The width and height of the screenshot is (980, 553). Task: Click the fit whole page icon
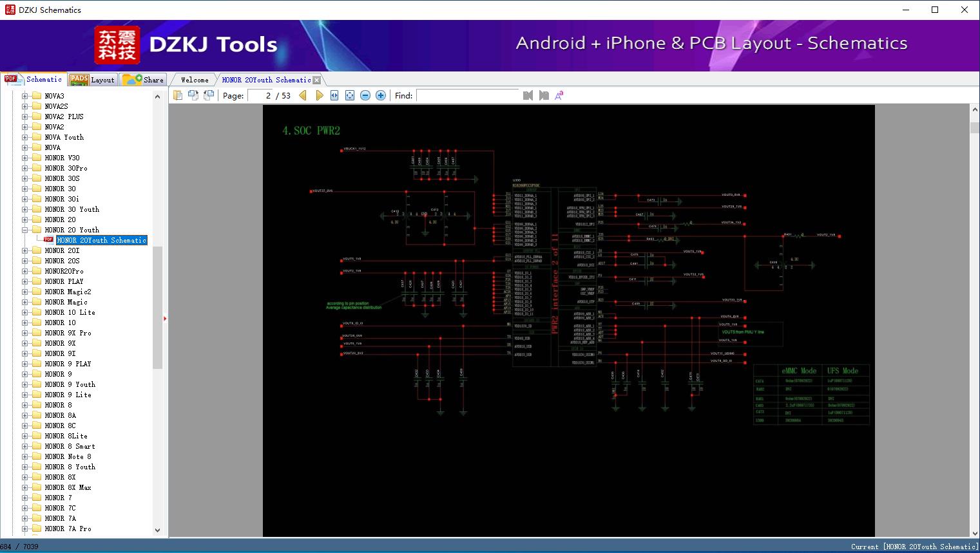pyautogui.click(x=350, y=95)
